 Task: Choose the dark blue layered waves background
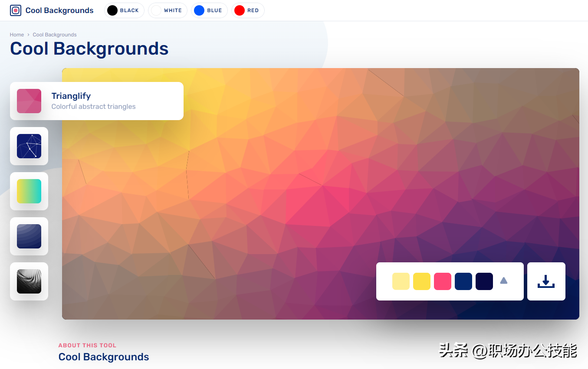[x=29, y=236]
